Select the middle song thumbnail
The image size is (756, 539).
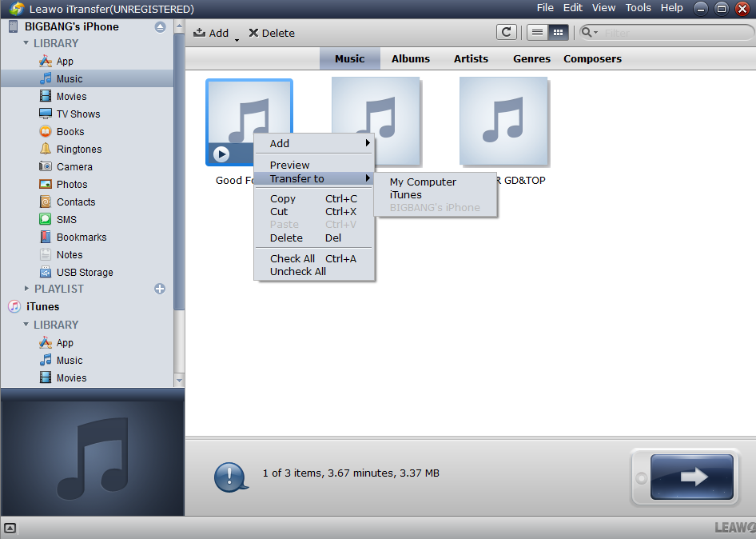pos(376,121)
